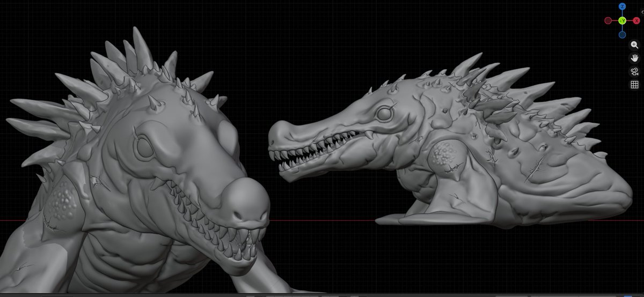This screenshot has width=644, height=297.
Task: Click the blue Z axis gizmo handle
Action: pos(622,6)
